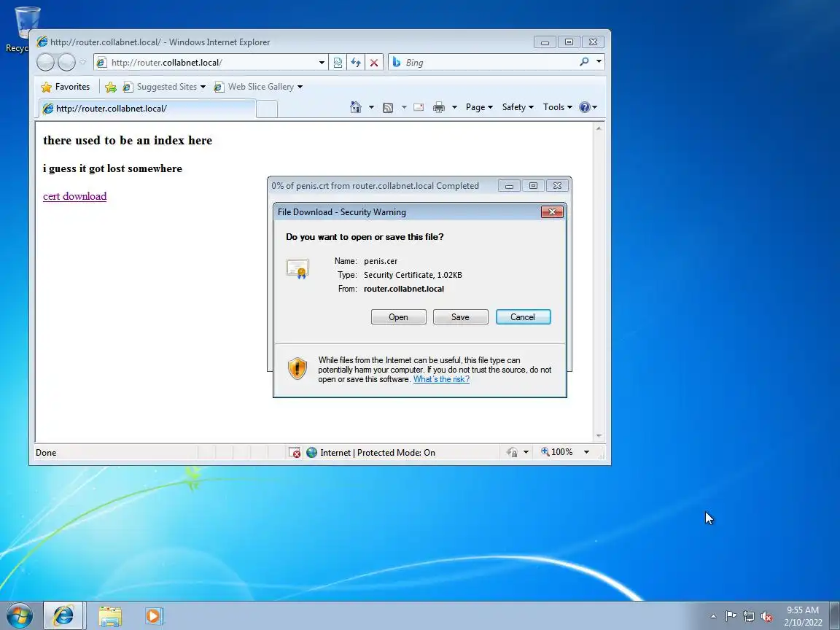Go forward using the browser Forward button
The width and height of the screenshot is (840, 630).
[x=66, y=62]
